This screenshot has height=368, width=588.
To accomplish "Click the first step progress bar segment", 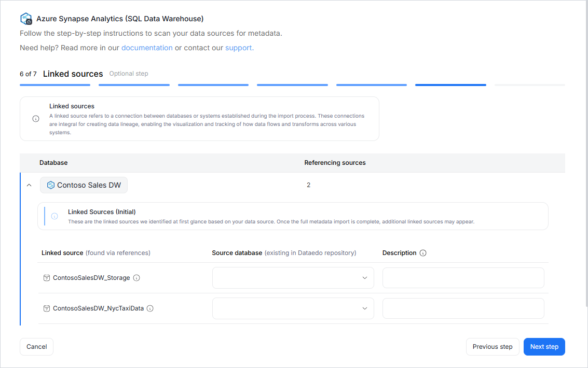I will (x=55, y=85).
